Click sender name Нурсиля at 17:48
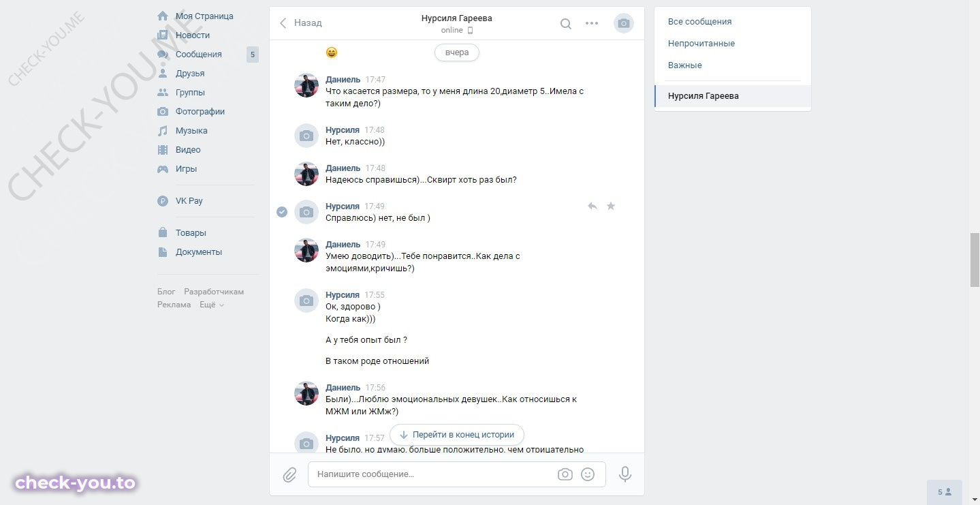980x505 pixels. coord(343,130)
